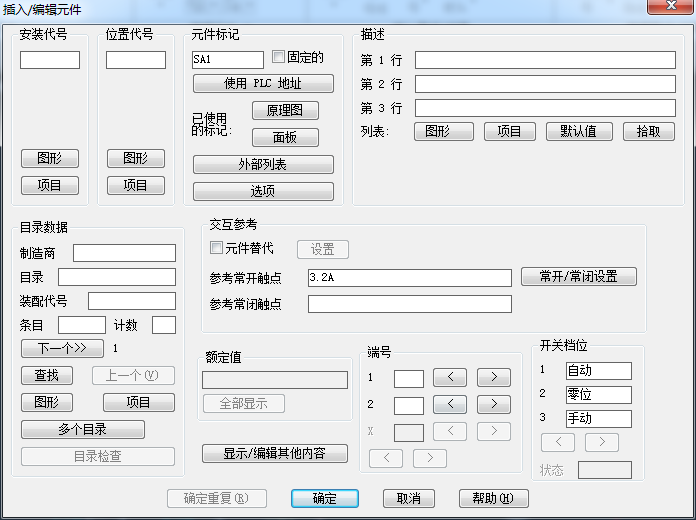Click 默认值 in description list
This screenshot has height=520, width=696.
click(x=578, y=131)
